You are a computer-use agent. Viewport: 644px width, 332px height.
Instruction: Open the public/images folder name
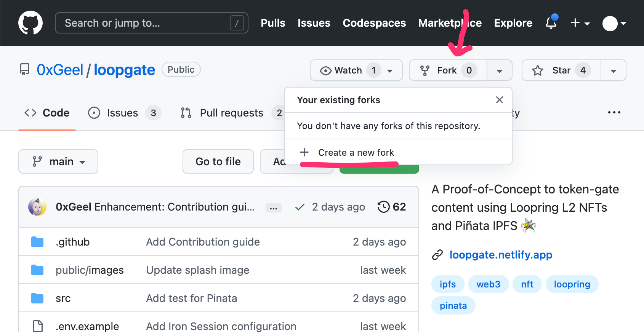[x=90, y=270]
